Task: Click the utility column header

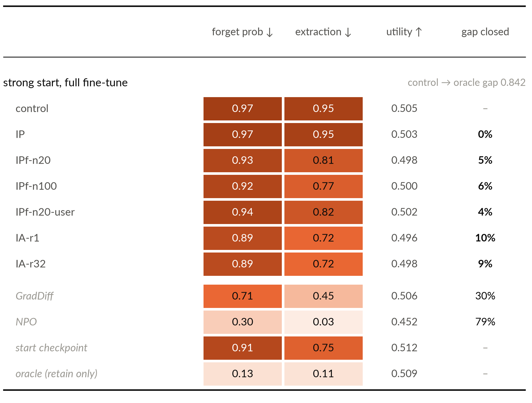Action: pos(404,32)
